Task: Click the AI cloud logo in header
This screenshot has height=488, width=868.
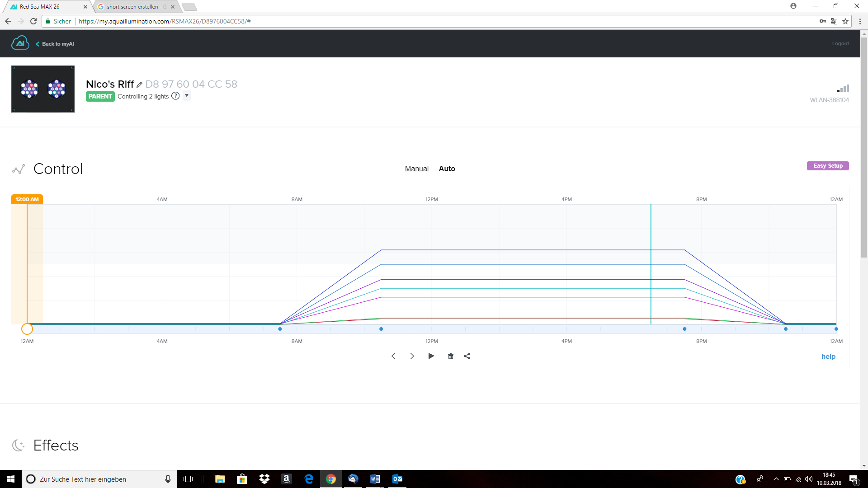Action: pyautogui.click(x=20, y=43)
